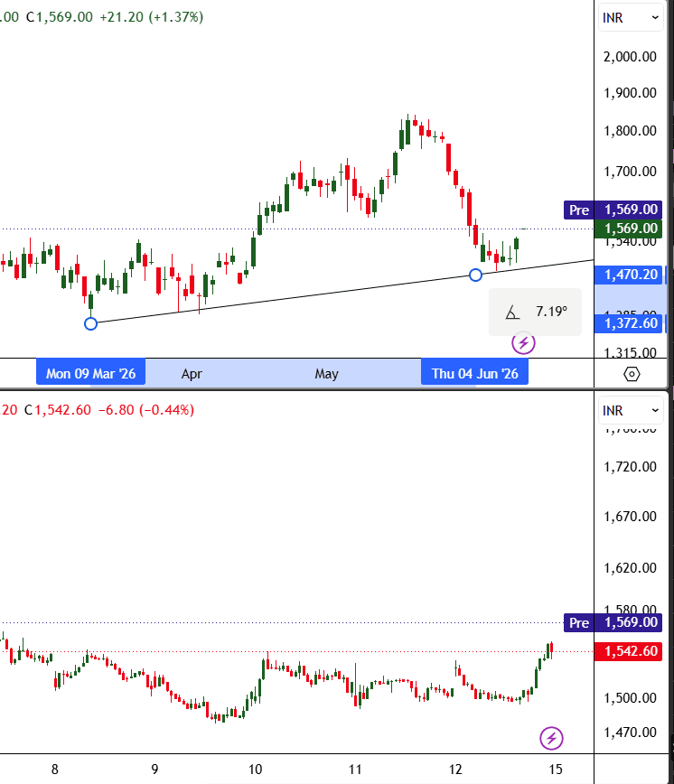Open upper chart settings hexagon icon
674x784 pixels.
click(x=632, y=374)
